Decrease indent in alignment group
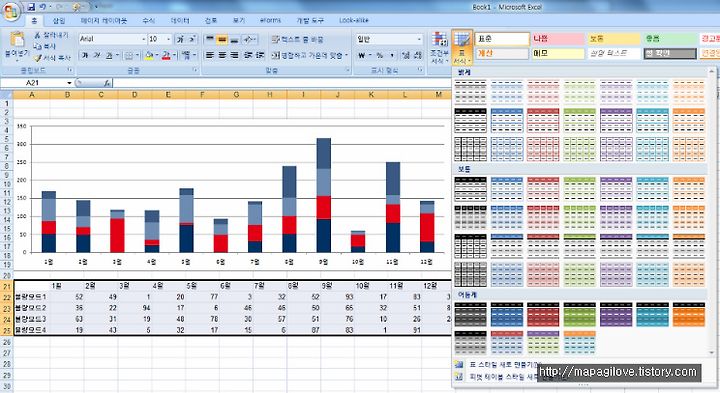This screenshot has width=720, height=393. pyautogui.click(x=248, y=56)
